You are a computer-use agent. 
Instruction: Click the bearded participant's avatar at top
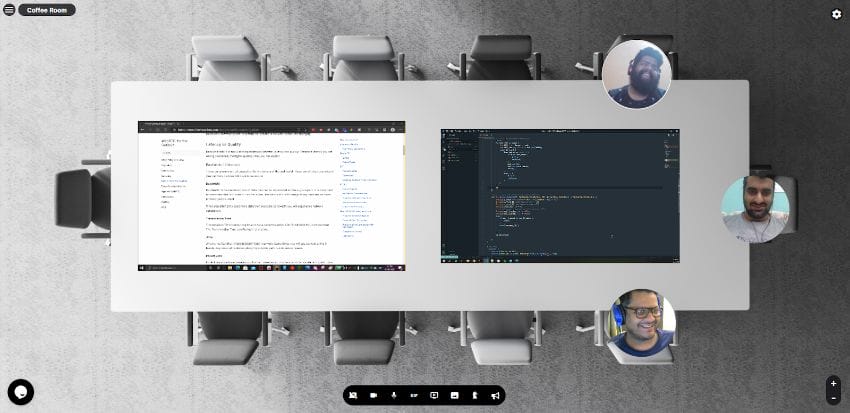tap(636, 74)
